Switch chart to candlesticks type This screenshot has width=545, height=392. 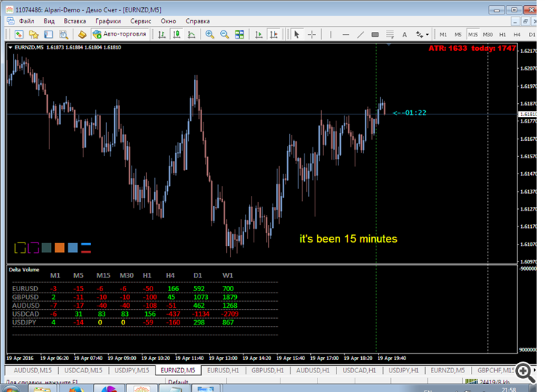177,34
